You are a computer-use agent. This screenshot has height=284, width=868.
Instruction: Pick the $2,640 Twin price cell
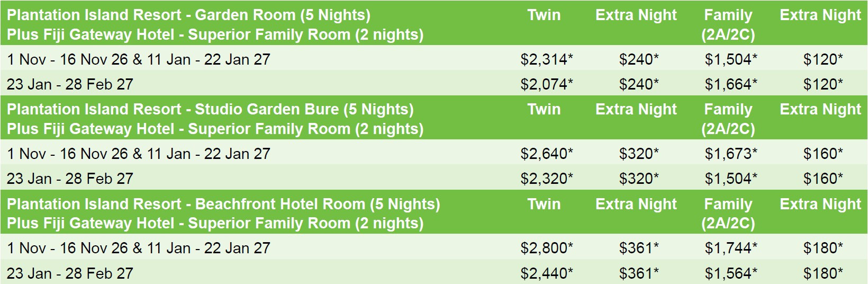(x=546, y=154)
